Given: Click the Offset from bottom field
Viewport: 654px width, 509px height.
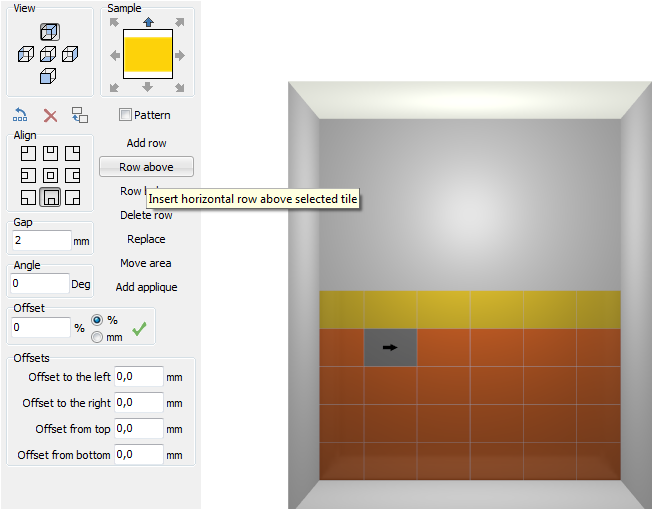Looking at the screenshot, I should [139, 454].
